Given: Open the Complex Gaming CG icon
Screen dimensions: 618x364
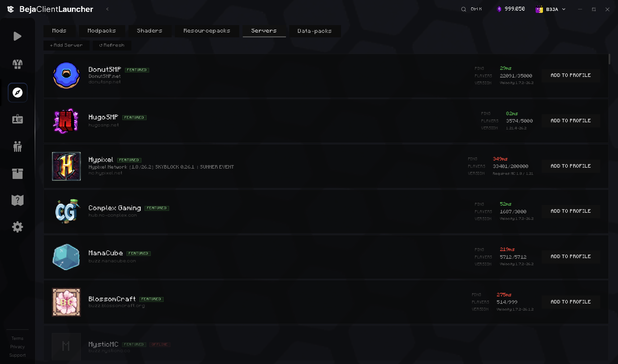Looking at the screenshot, I should tap(67, 211).
